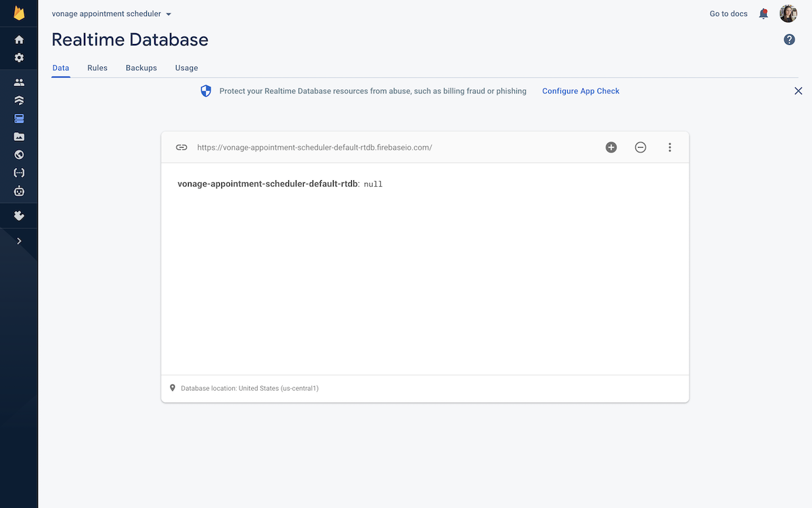Screen dimensions: 812x508
Task: Dismiss the App Check banner
Action: 798,91
